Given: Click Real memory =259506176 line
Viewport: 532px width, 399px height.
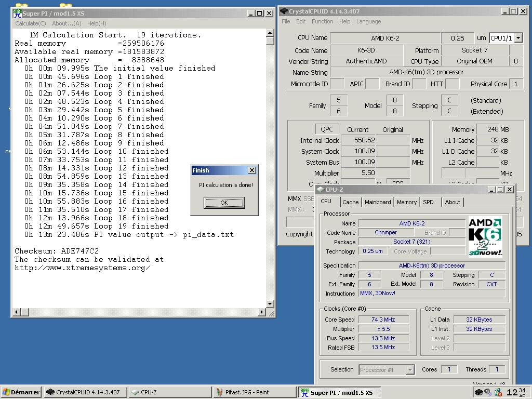Looking at the screenshot, I should pyautogui.click(x=89, y=44).
